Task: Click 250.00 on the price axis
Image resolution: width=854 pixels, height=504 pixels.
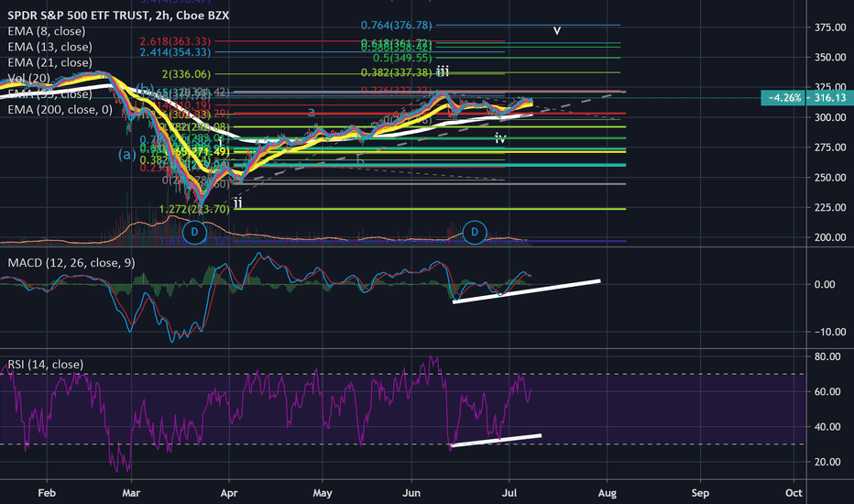Action: click(x=830, y=177)
